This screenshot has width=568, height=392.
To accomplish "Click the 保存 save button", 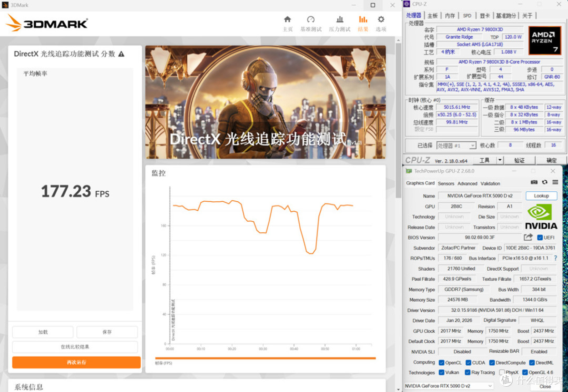I will pos(107,332).
